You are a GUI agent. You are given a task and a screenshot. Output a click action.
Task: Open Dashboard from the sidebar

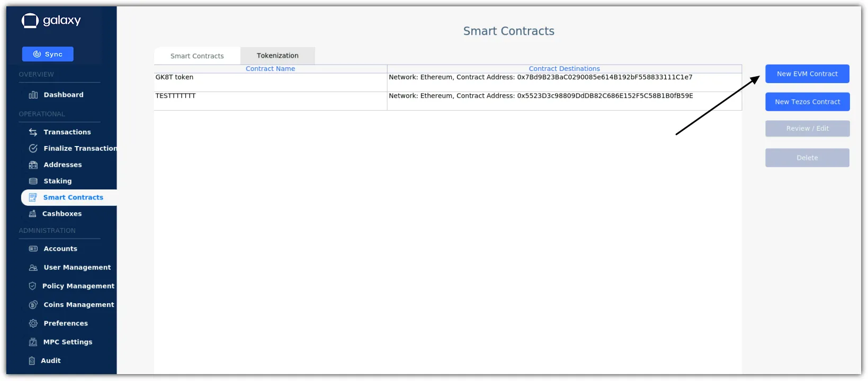64,95
